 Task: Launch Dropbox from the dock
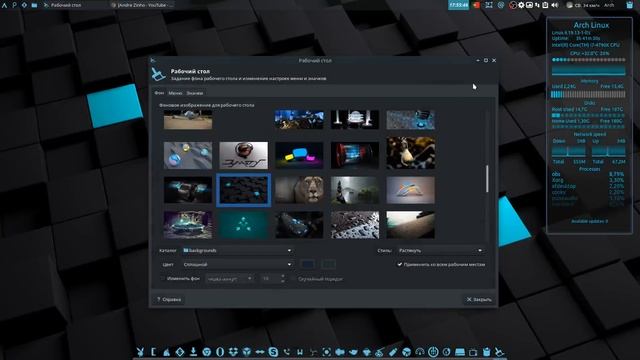click(x=233, y=352)
